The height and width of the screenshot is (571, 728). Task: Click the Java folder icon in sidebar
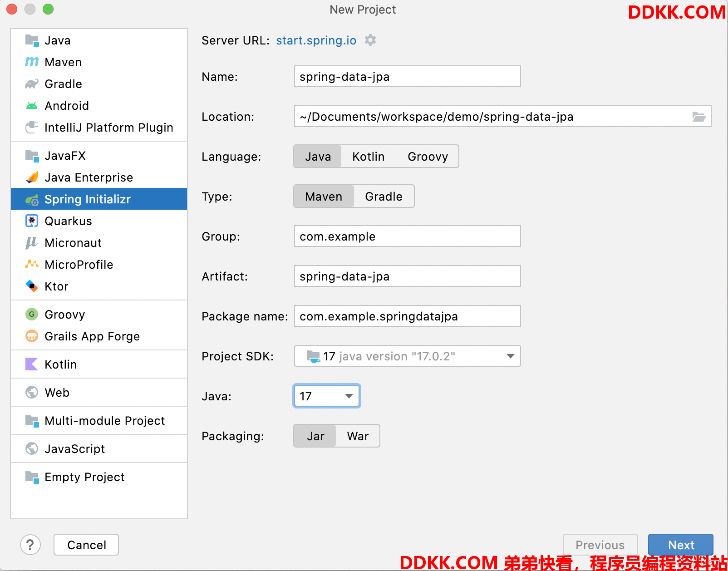coord(32,40)
